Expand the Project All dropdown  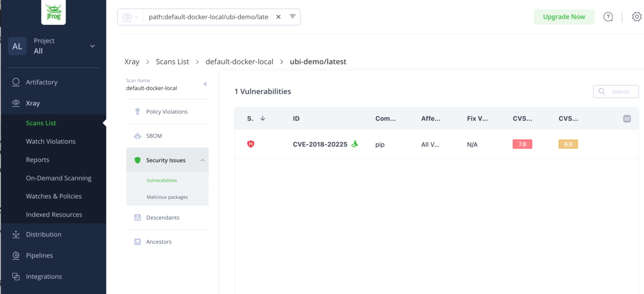pos(92,46)
